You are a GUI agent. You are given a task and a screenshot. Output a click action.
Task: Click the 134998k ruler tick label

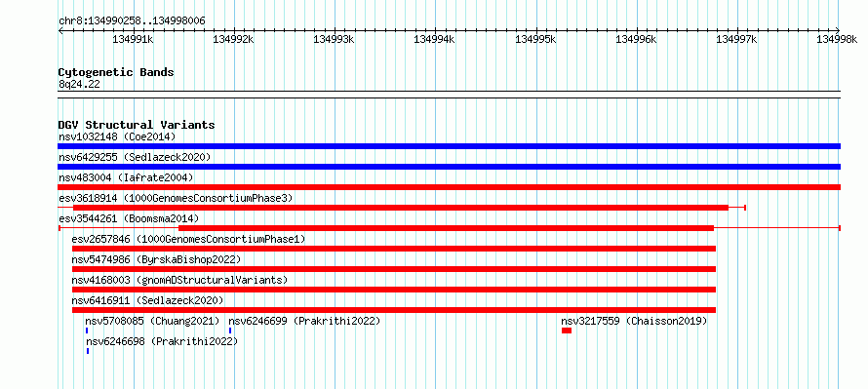[x=838, y=39]
